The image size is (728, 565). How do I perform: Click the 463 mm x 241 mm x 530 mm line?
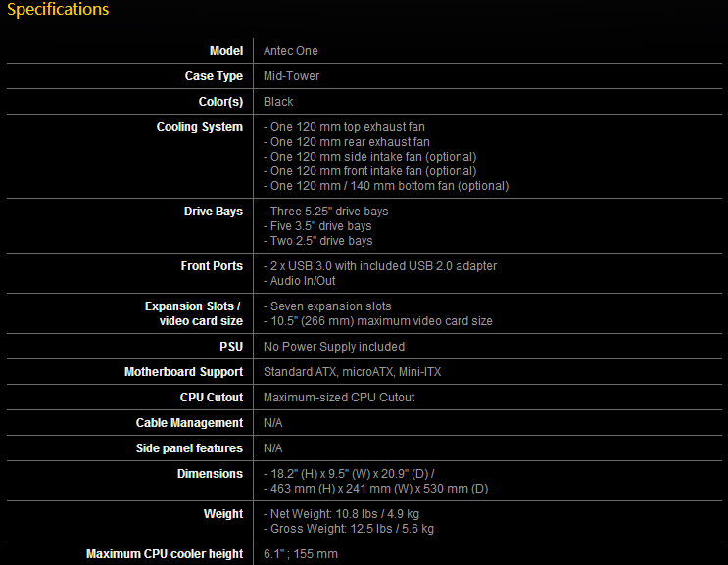point(376,489)
